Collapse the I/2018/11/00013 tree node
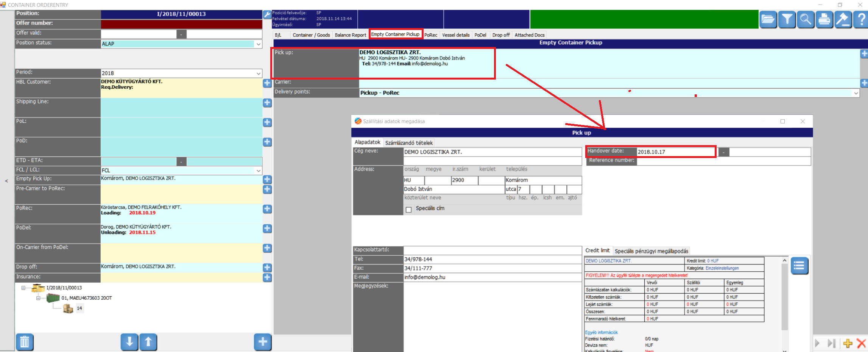Image resolution: width=868 pixels, height=352 pixels. [x=23, y=288]
